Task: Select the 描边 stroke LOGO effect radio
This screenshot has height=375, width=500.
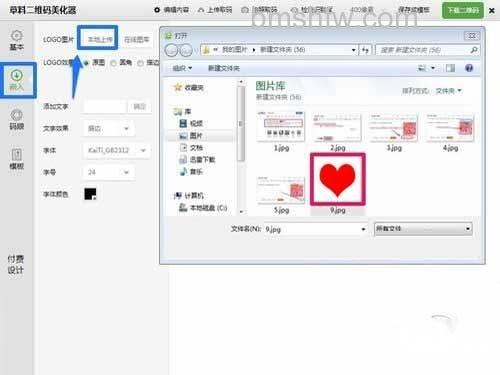Action: coord(140,63)
